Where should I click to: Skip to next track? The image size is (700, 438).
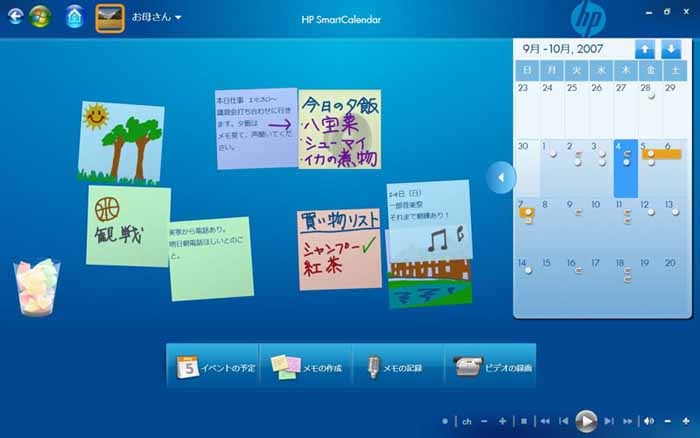pos(608,421)
